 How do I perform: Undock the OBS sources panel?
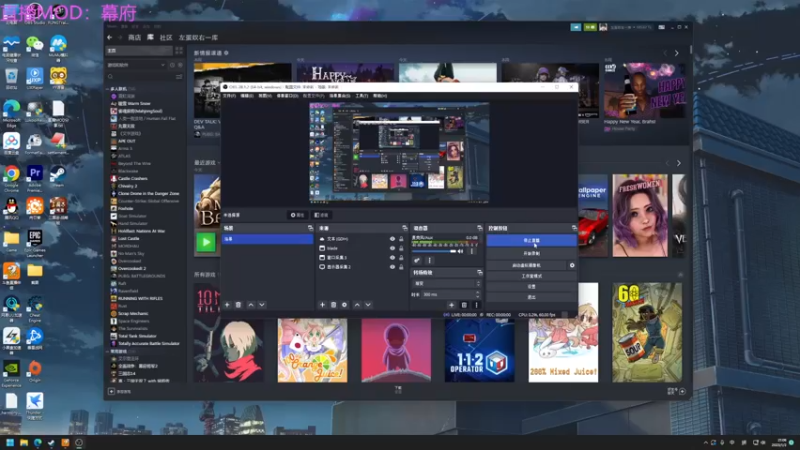click(405, 228)
